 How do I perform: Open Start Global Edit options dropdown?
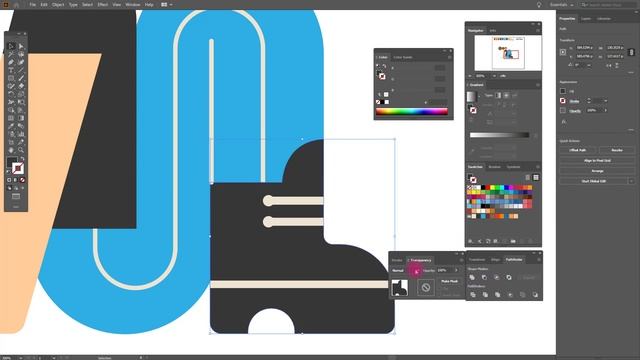(632, 181)
